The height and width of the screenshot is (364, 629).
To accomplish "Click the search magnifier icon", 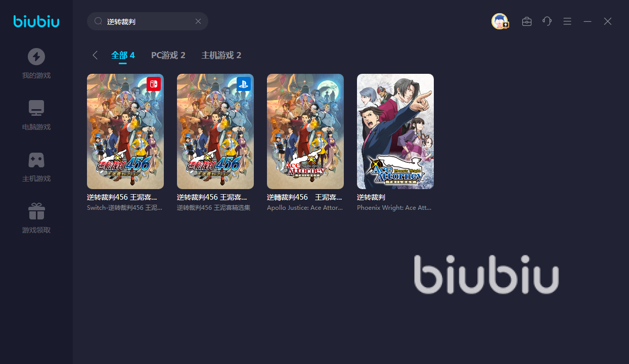I will coord(99,21).
